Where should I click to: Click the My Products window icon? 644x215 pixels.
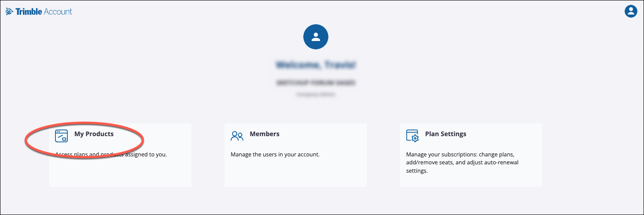coord(61,136)
